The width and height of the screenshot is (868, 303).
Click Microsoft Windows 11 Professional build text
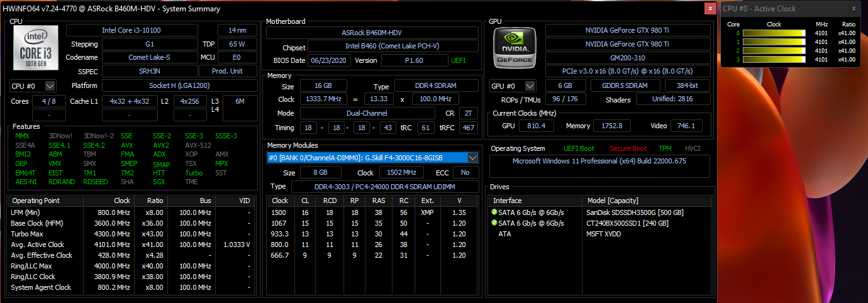[x=599, y=161]
